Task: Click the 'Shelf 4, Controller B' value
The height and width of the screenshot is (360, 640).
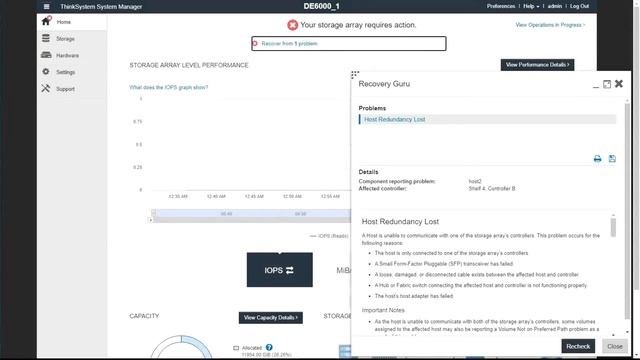Action: click(x=492, y=189)
